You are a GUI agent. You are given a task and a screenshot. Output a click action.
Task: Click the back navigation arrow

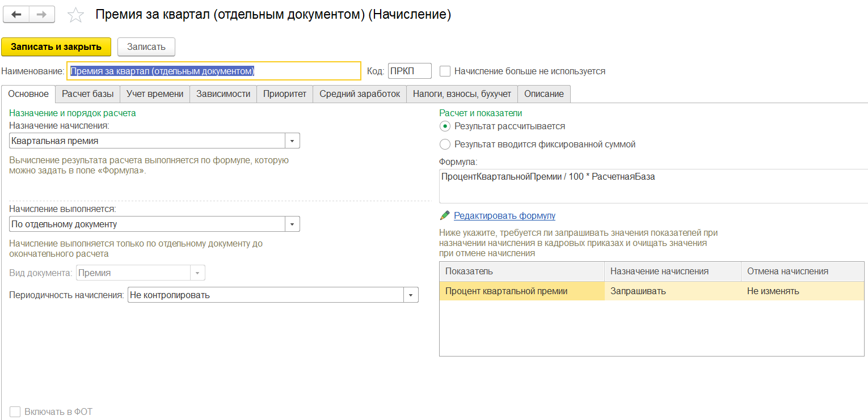click(x=16, y=15)
